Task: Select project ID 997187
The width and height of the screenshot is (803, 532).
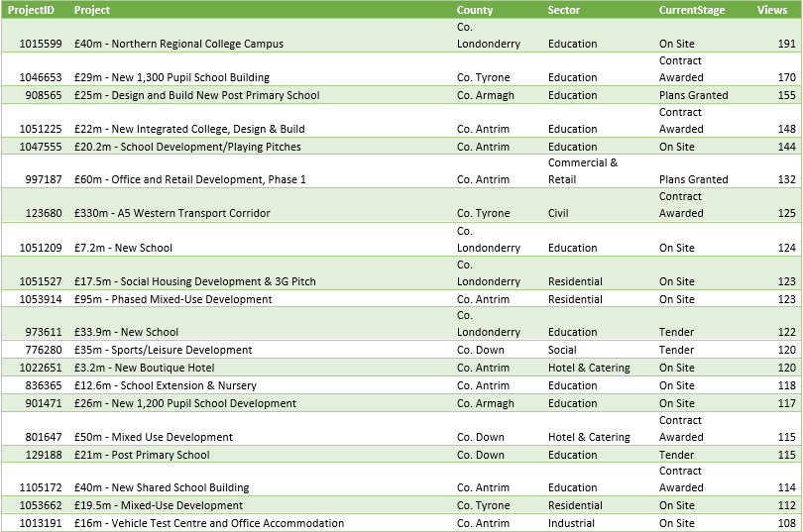Action: (44, 180)
